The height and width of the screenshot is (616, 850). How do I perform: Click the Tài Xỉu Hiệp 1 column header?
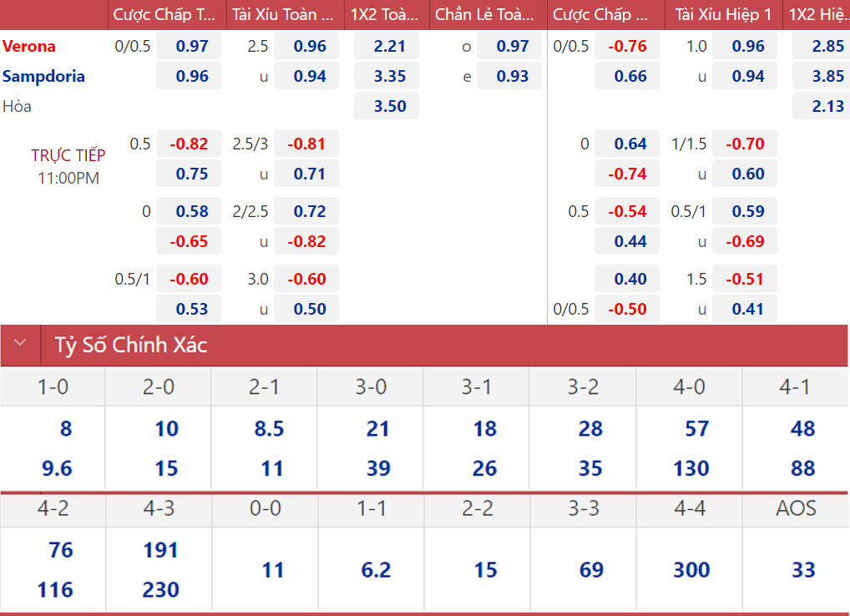tap(723, 15)
